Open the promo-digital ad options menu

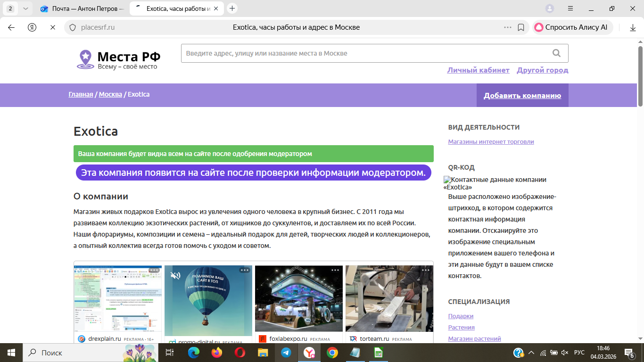[244, 270]
